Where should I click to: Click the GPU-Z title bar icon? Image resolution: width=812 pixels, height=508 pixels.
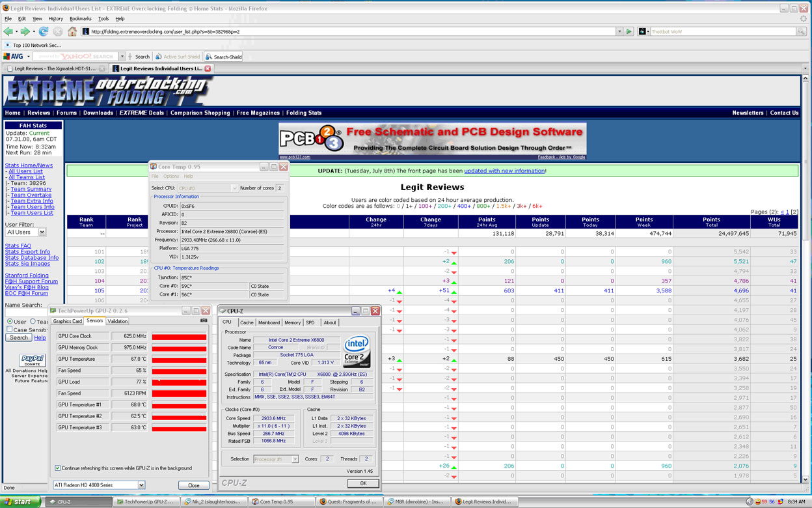[53, 311]
